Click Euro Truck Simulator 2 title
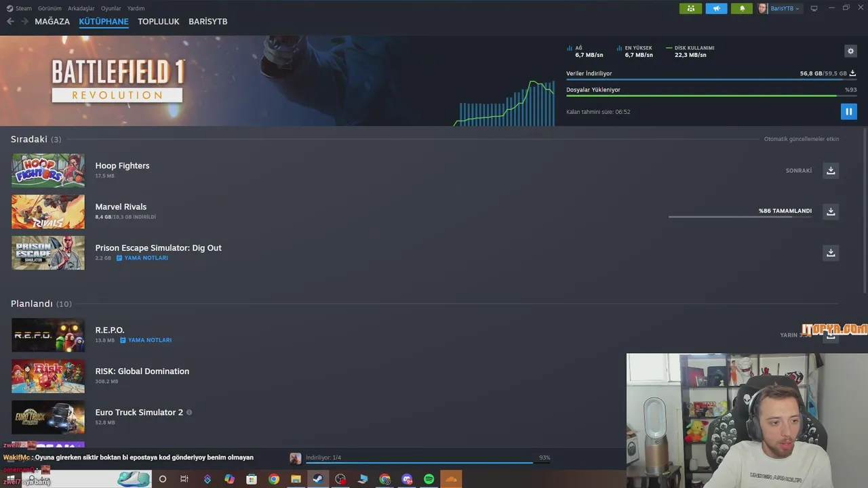Viewport: 868px width, 488px height. click(139, 412)
